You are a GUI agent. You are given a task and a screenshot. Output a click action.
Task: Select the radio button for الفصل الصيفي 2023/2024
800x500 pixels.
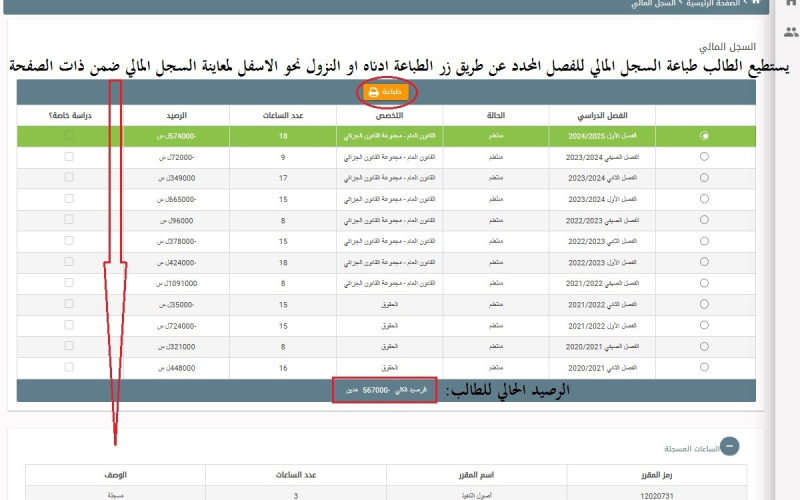click(705, 157)
